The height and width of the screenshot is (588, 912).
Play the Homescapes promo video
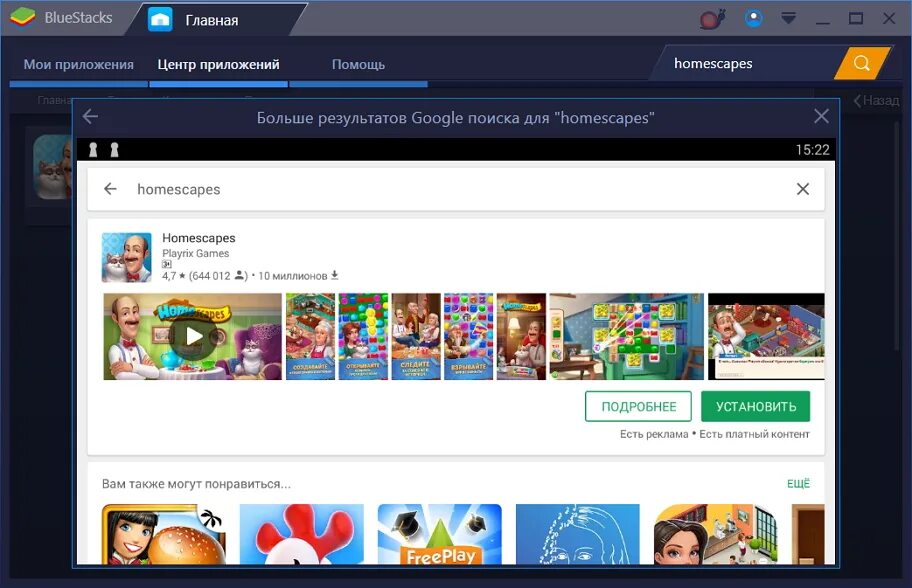(x=191, y=336)
